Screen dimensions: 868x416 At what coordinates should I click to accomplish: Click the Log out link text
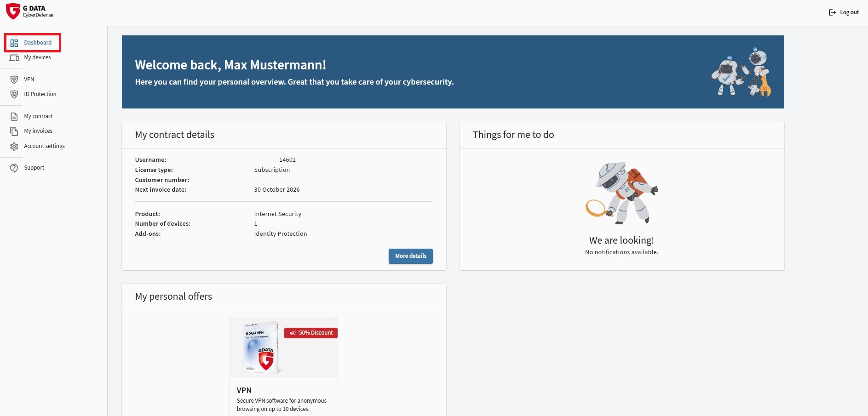(x=849, y=12)
